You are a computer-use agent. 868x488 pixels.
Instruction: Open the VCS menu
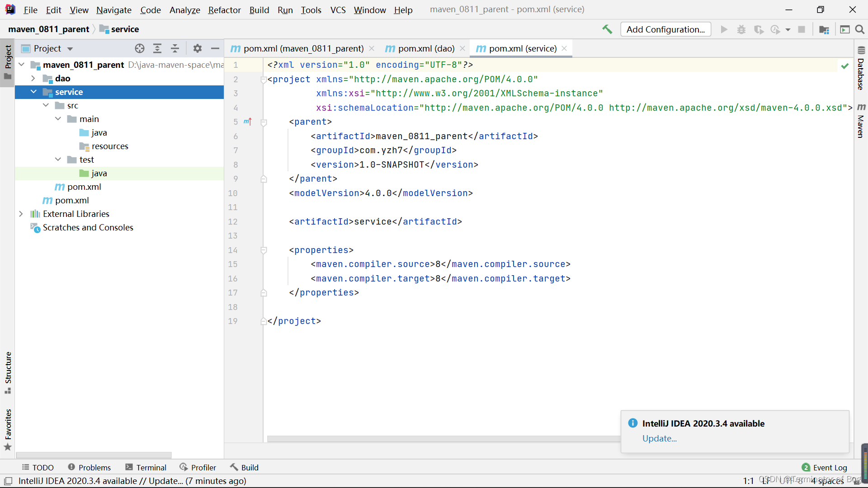pos(338,9)
